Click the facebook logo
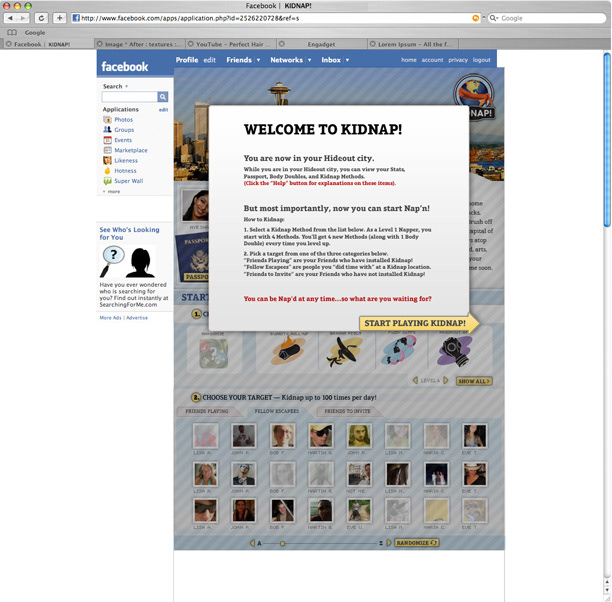 click(x=125, y=67)
